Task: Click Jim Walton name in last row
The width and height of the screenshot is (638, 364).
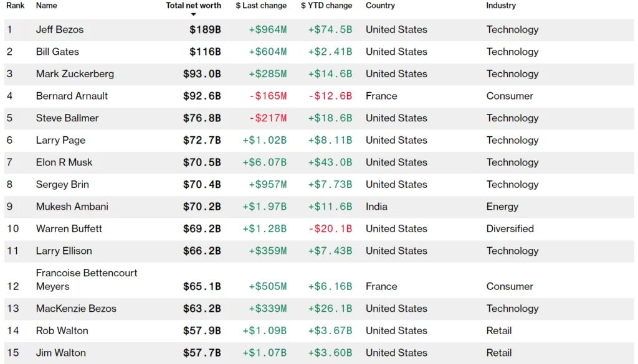Action: tap(60, 353)
